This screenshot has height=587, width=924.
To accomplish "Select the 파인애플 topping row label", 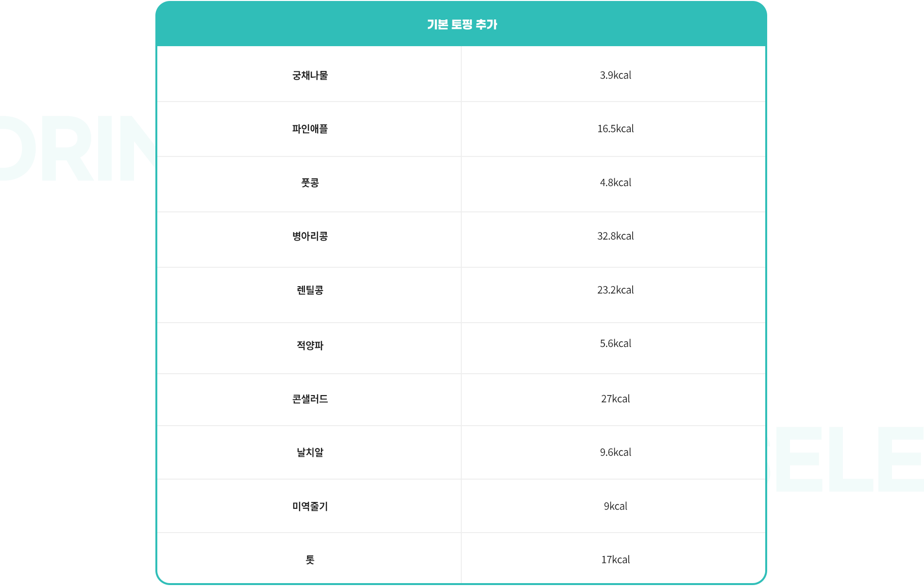I will coord(310,129).
